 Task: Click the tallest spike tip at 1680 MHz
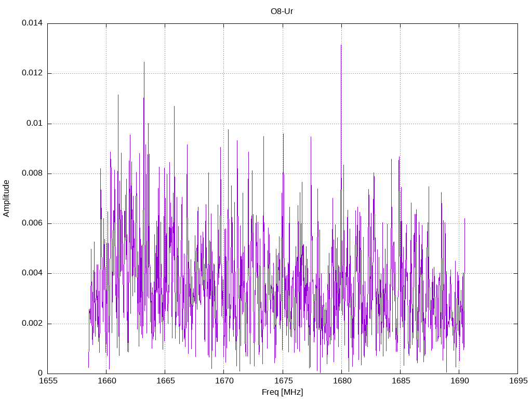pyautogui.click(x=341, y=45)
